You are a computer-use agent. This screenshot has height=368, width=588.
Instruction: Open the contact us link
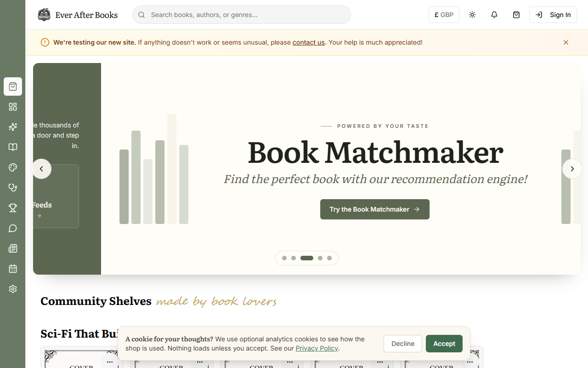[309, 42]
